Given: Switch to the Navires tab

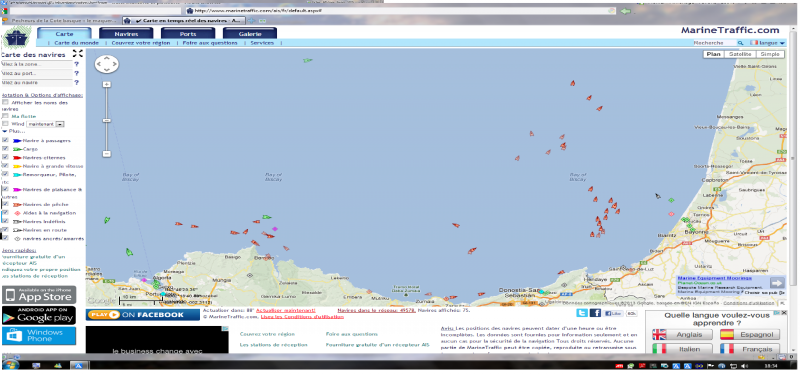Looking at the screenshot, I should [x=126, y=34].
